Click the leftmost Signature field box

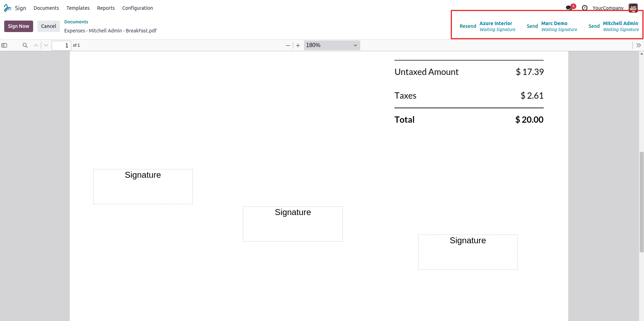click(143, 186)
